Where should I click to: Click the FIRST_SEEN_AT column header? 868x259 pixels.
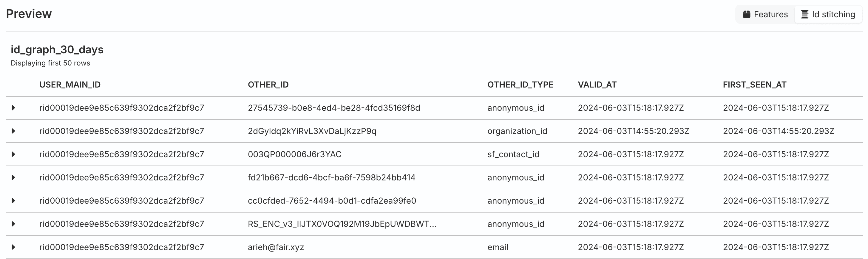[754, 85]
